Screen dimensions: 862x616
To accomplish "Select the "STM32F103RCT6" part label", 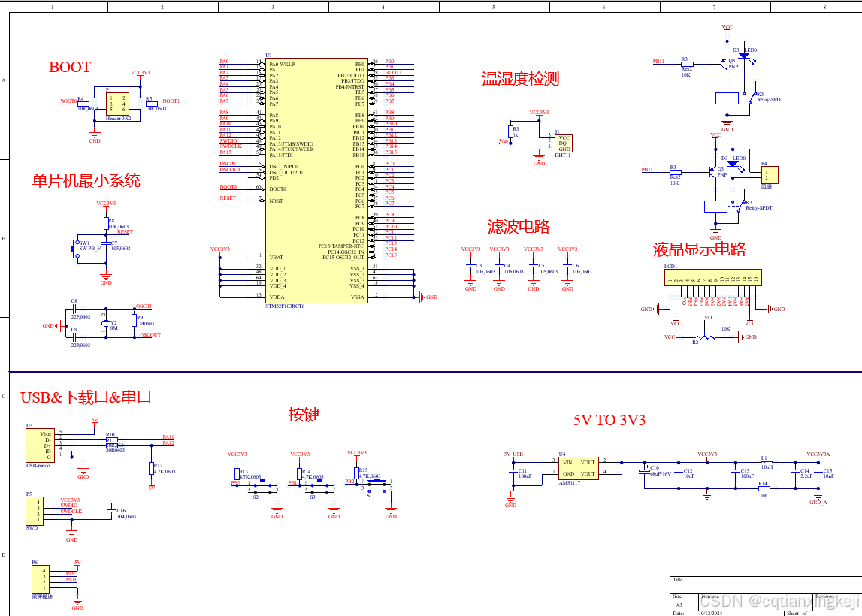I will [285, 306].
